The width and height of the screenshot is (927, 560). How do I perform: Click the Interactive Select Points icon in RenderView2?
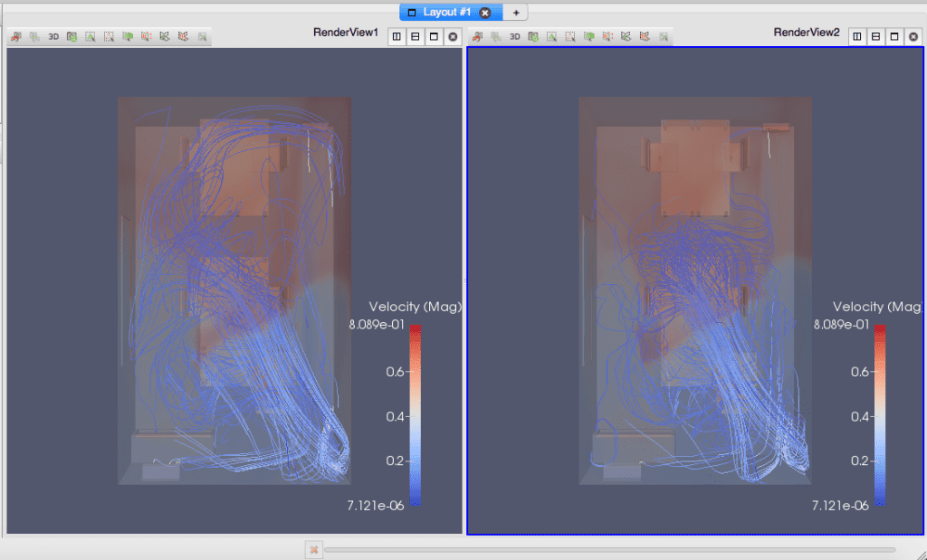click(645, 36)
